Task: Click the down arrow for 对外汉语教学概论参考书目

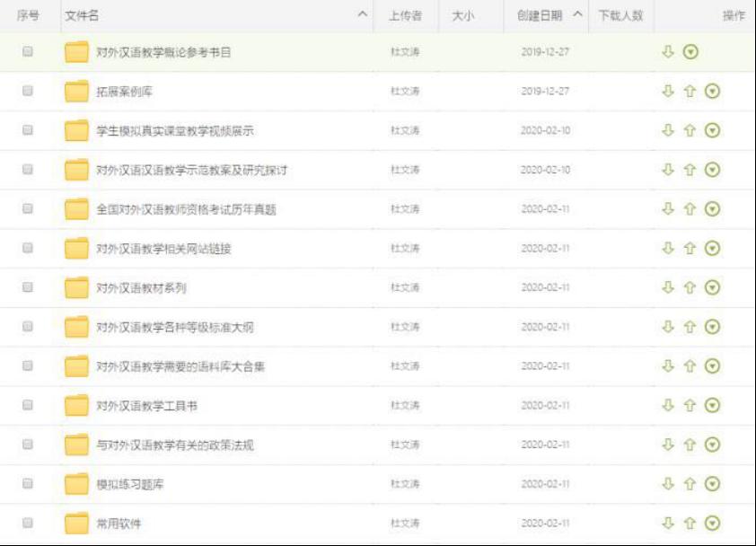Action: pyautogui.click(x=667, y=52)
